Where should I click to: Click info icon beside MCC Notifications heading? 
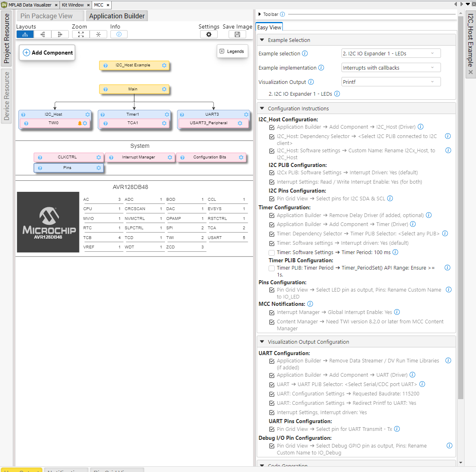[x=310, y=304]
